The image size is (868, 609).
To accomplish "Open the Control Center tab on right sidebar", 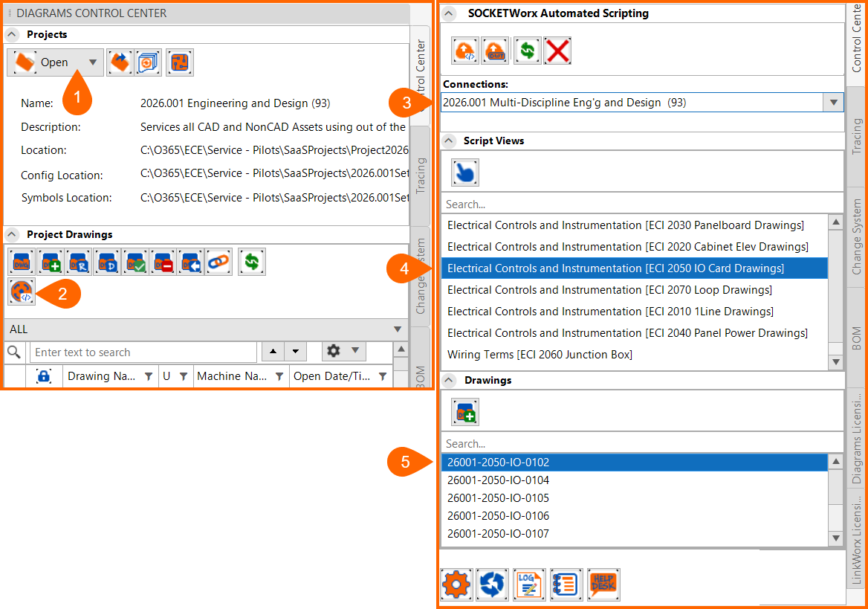I will pyautogui.click(x=856, y=43).
